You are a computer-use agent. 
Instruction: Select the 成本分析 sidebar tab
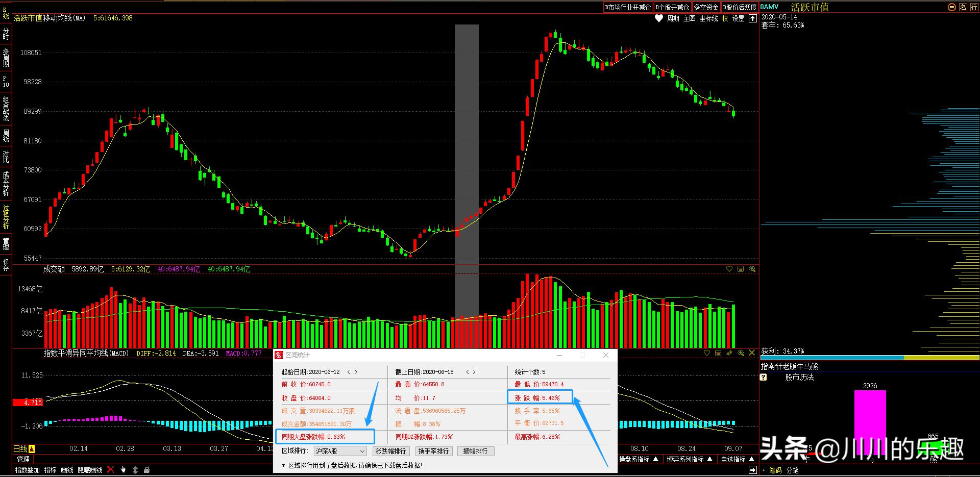tap(6, 184)
